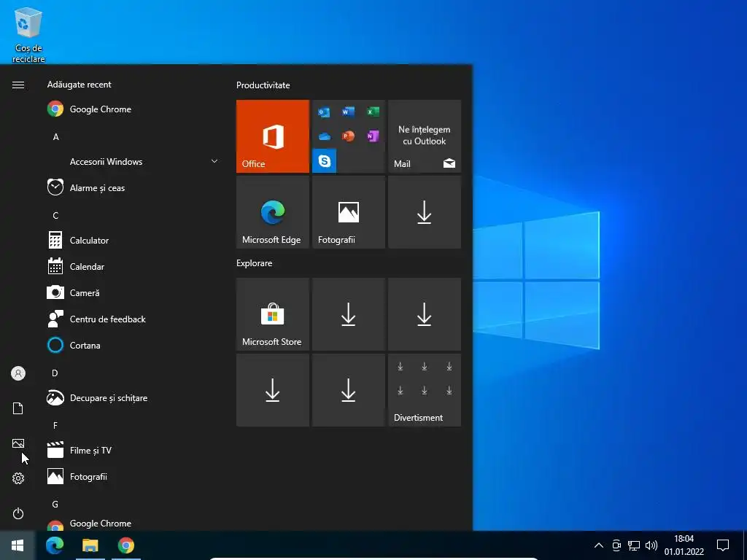Jump to letter A section header
The image size is (747, 560).
pos(55,137)
